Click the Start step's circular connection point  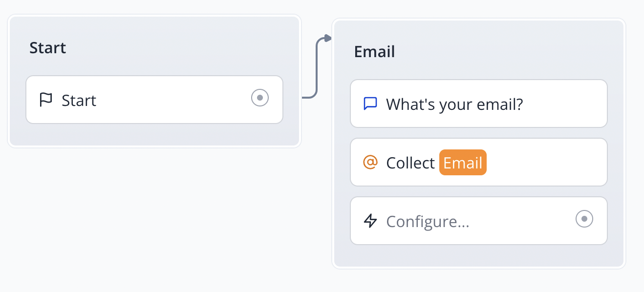point(259,98)
